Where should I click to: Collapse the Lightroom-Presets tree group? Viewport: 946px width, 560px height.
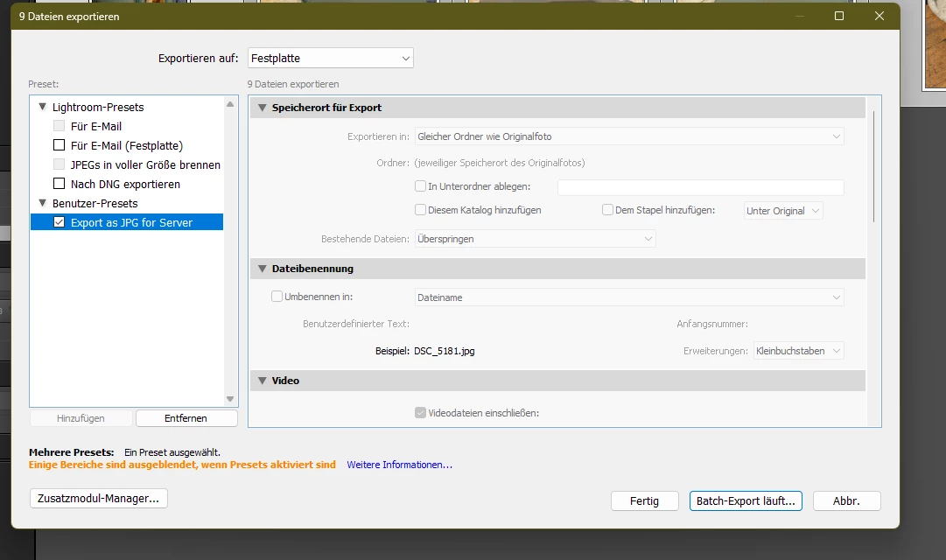(x=42, y=107)
